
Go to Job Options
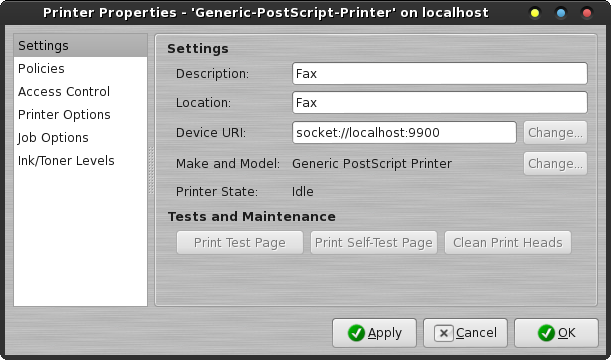click(80, 138)
